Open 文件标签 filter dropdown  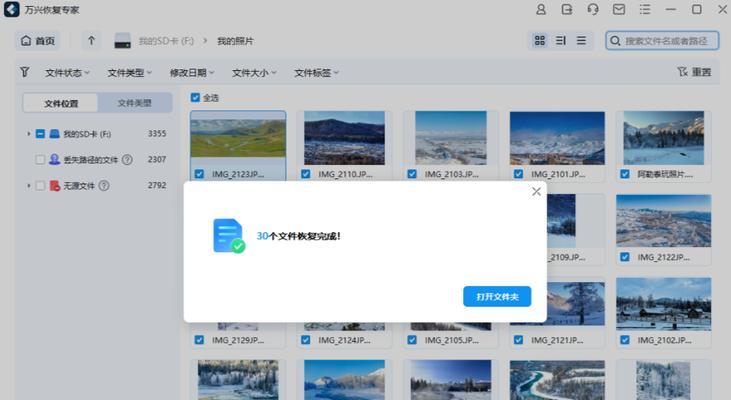coord(316,73)
